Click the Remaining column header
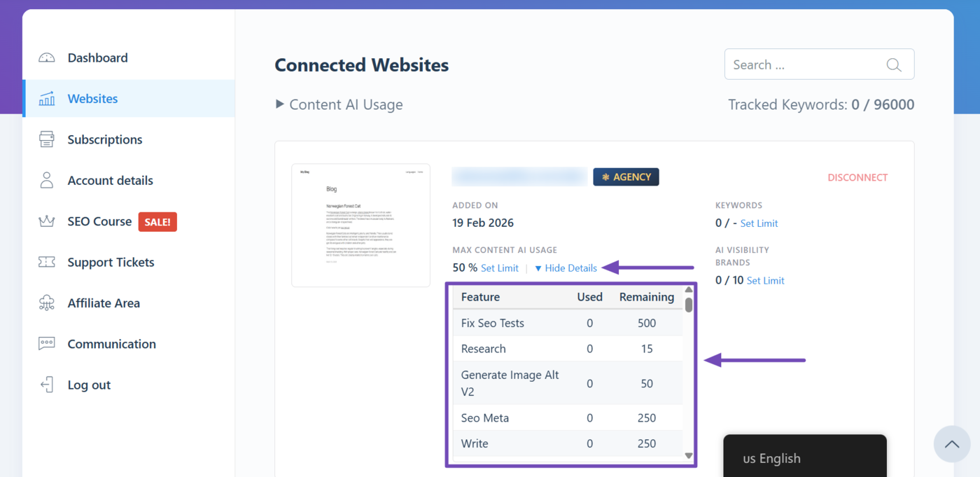This screenshot has height=477, width=980. tap(647, 297)
